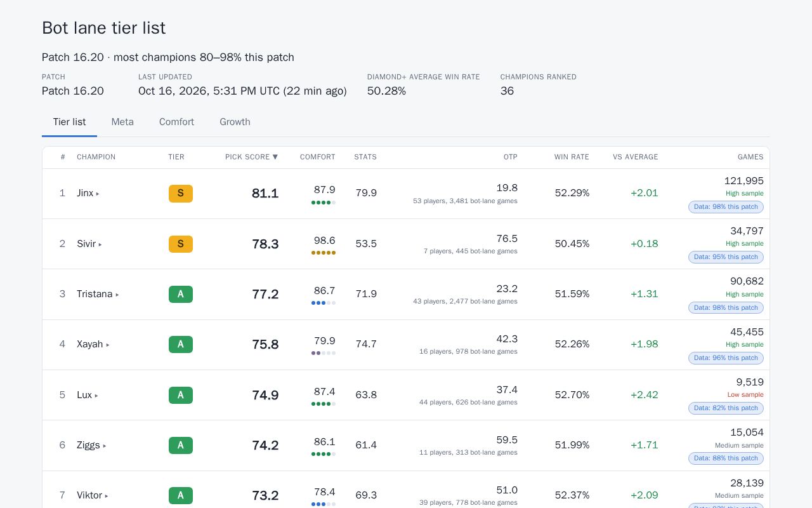The height and width of the screenshot is (508, 812).
Task: Click Xayah's A tier badge
Action: (181, 344)
